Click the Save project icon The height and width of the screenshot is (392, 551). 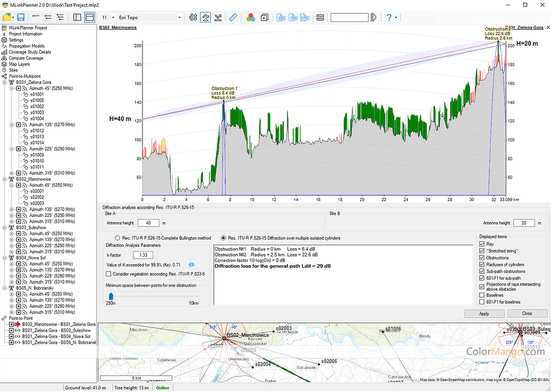[21, 18]
